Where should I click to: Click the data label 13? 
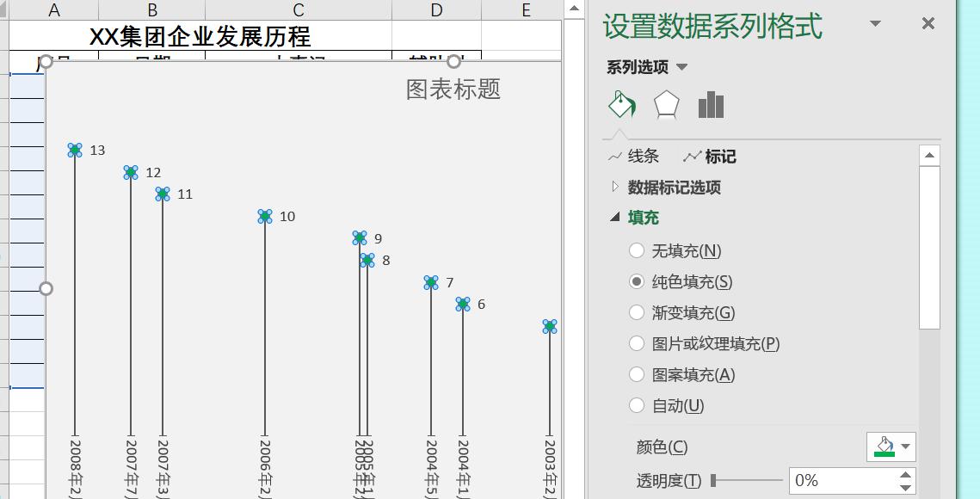97,150
